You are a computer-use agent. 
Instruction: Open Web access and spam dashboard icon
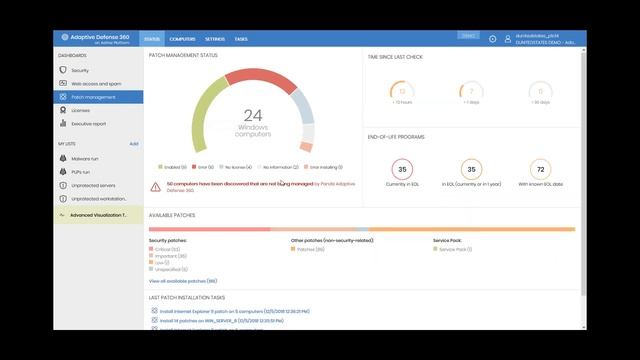[x=63, y=83]
